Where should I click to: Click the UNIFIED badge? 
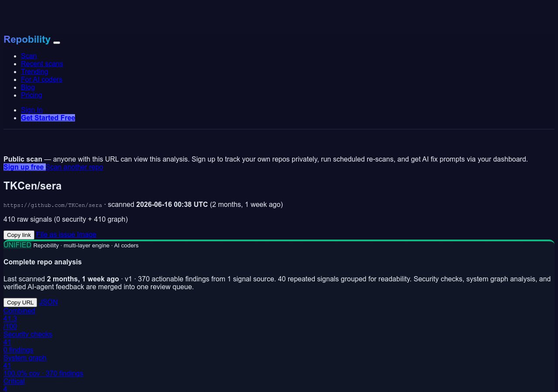[17, 245]
